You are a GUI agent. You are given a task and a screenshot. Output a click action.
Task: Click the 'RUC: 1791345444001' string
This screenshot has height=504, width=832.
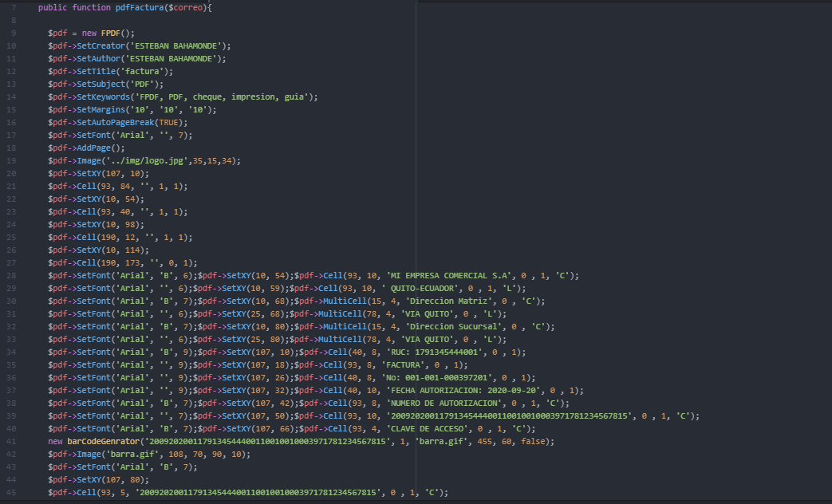434,352
